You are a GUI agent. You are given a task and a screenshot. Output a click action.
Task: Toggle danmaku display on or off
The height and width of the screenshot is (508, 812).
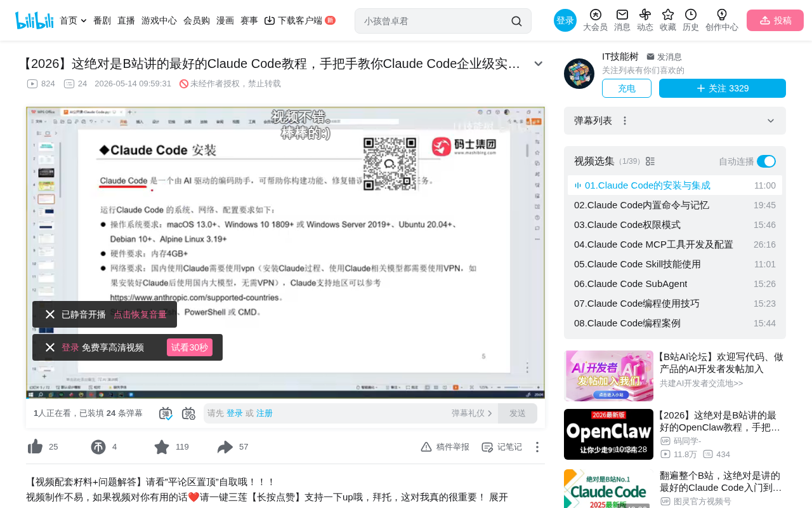point(166,413)
